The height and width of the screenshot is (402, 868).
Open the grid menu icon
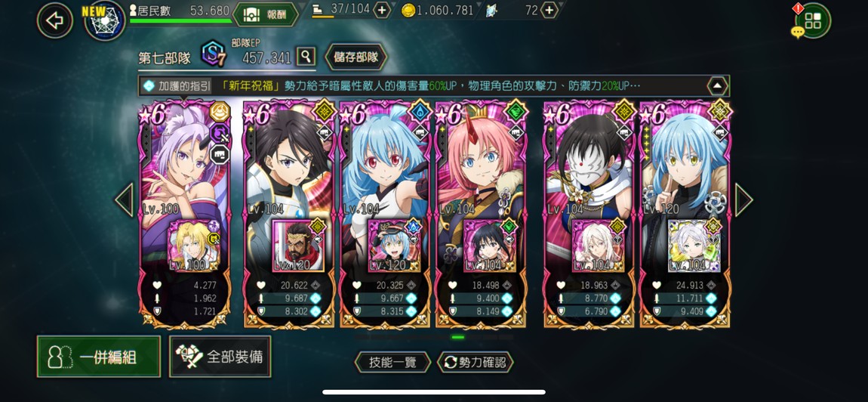tap(813, 20)
